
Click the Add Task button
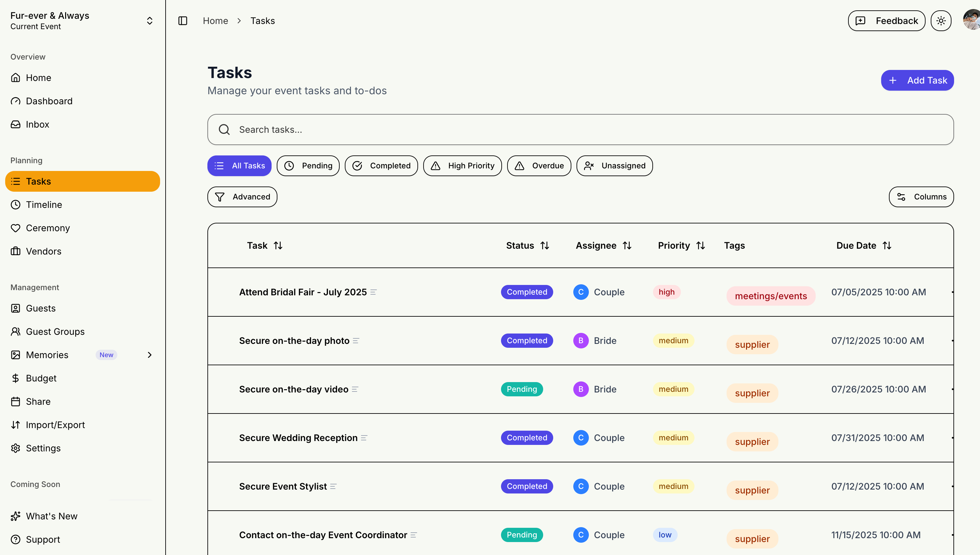[x=917, y=80]
